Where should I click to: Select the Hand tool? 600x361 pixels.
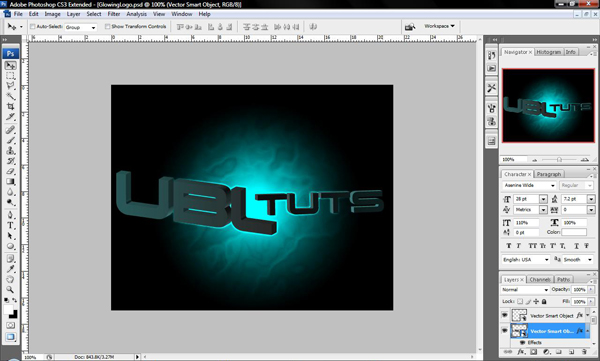pyautogui.click(x=10, y=279)
